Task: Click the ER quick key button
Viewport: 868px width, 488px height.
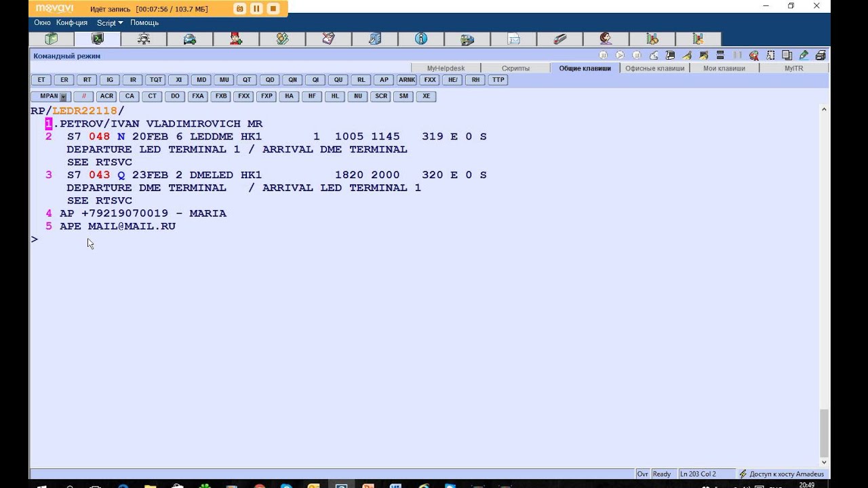Action: 64,80
